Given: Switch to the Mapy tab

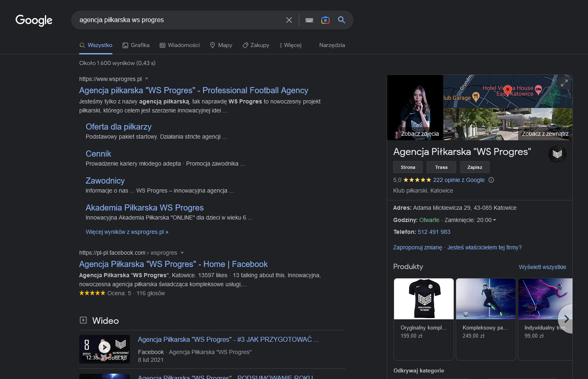Looking at the screenshot, I should [x=221, y=45].
